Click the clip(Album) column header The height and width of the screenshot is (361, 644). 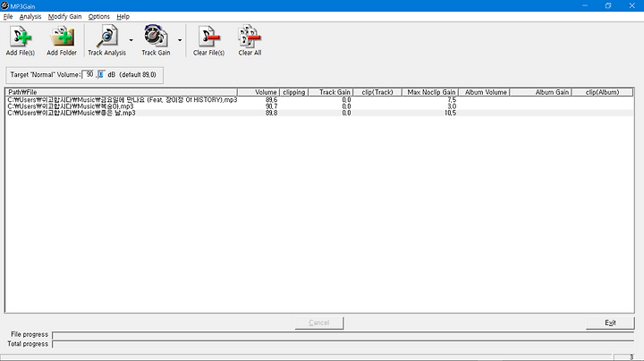[x=602, y=92]
